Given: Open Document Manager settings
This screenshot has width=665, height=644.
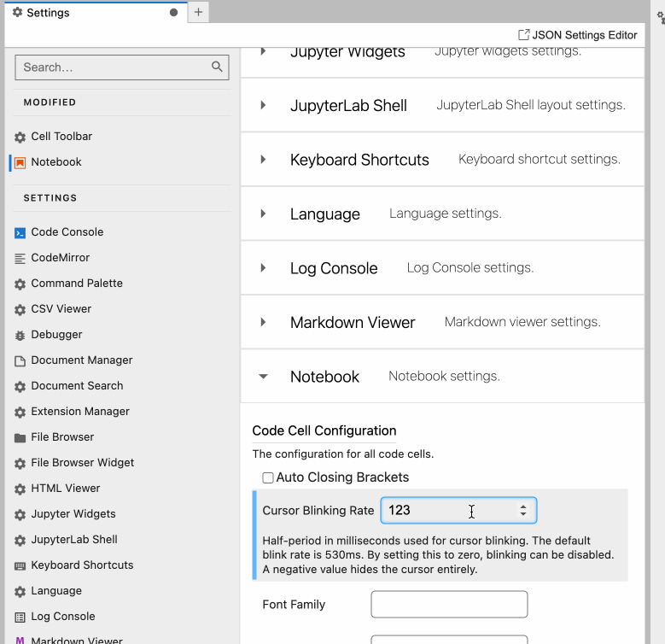Looking at the screenshot, I should coord(81,360).
